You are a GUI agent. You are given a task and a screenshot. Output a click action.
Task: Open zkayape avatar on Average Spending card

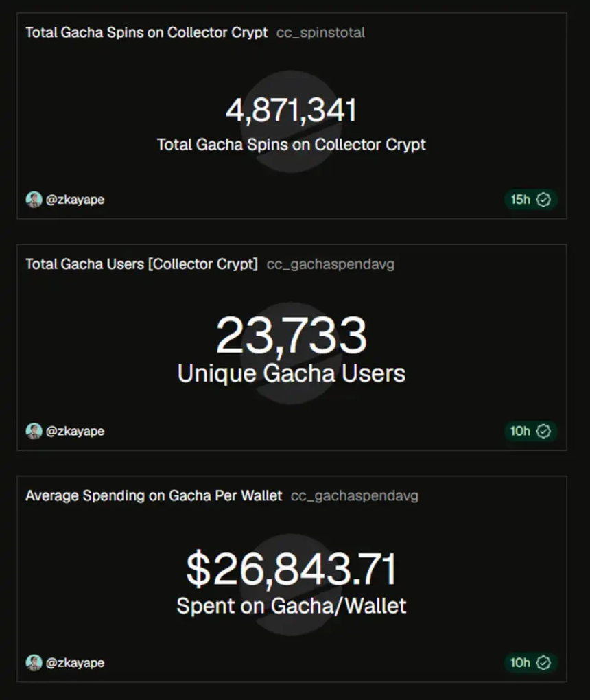[x=34, y=663]
